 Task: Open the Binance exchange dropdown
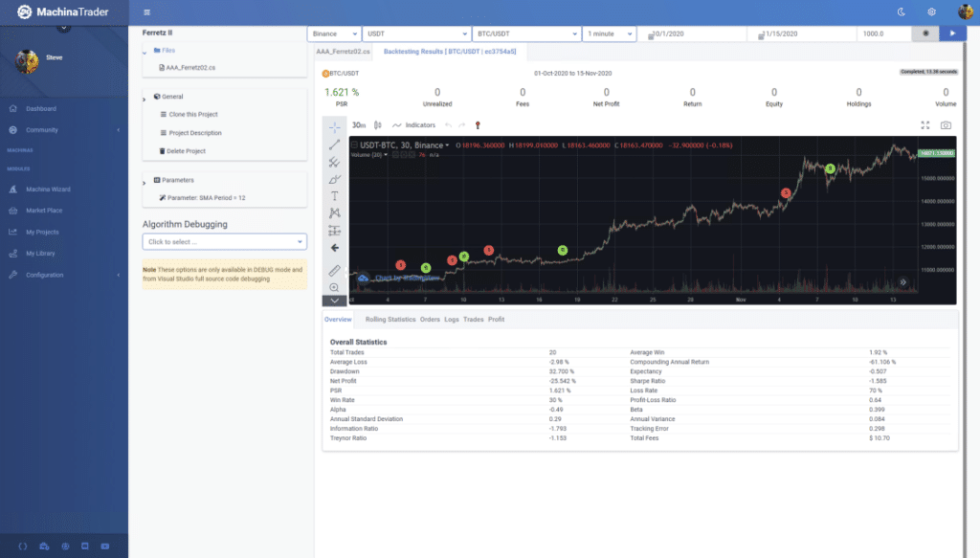(x=334, y=33)
